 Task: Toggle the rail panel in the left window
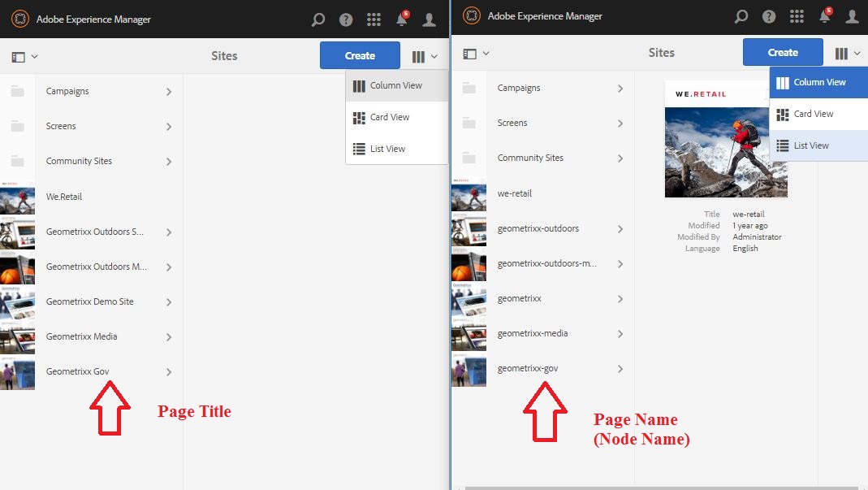click(24, 57)
